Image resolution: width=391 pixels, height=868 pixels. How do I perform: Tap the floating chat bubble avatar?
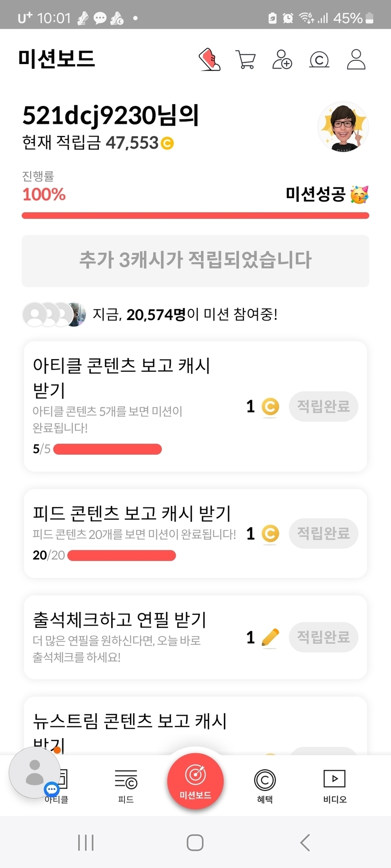[34, 772]
